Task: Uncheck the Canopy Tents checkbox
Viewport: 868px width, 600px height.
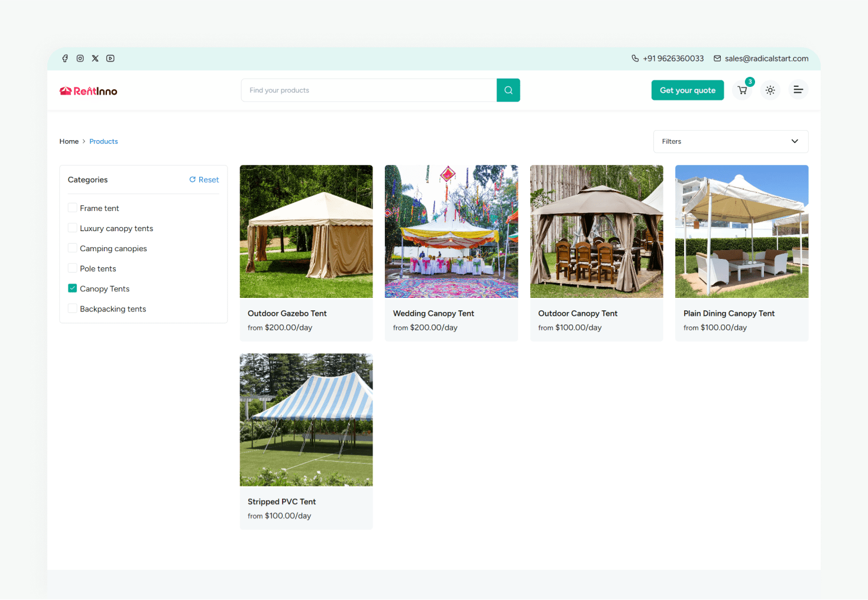Action: pos(72,288)
